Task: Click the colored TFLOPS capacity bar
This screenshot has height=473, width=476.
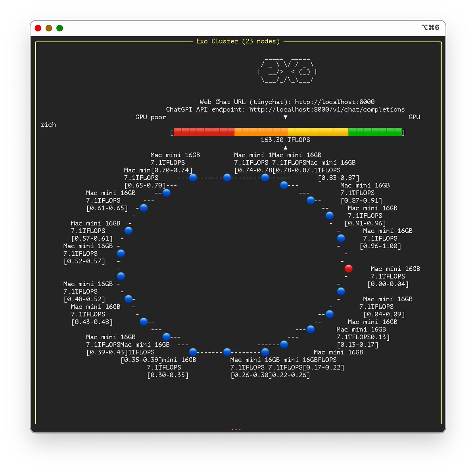Action: click(x=287, y=131)
